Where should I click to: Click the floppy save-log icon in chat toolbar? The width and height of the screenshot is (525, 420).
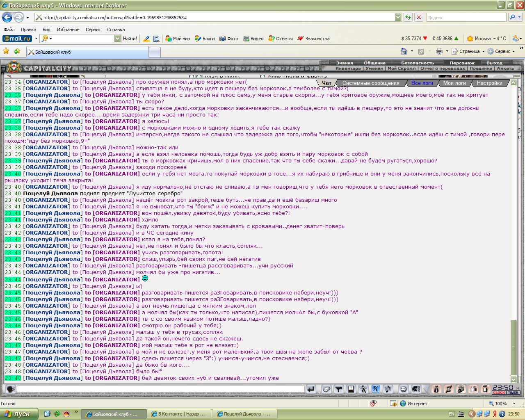[x=351, y=389]
